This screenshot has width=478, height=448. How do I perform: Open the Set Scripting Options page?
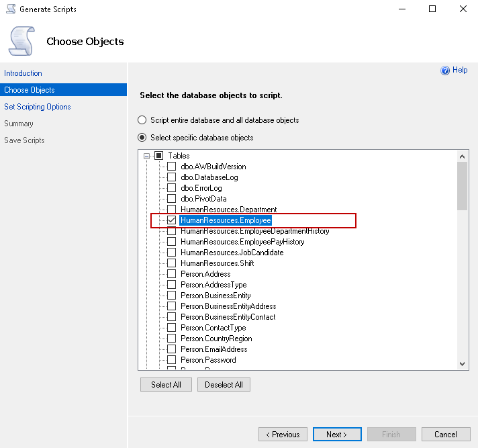38,107
